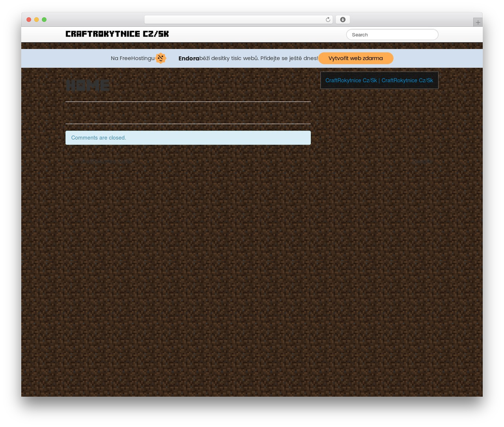This screenshot has height=427, width=504.
Task: Click the 'Přidejte se ještě dnes!' text
Action: pyautogui.click(x=289, y=58)
